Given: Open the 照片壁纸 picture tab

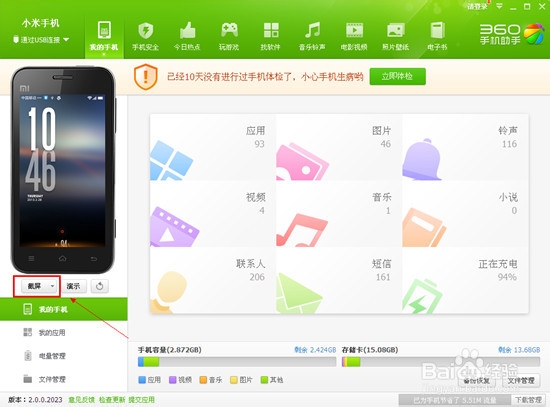Looking at the screenshot, I should click(x=396, y=37).
